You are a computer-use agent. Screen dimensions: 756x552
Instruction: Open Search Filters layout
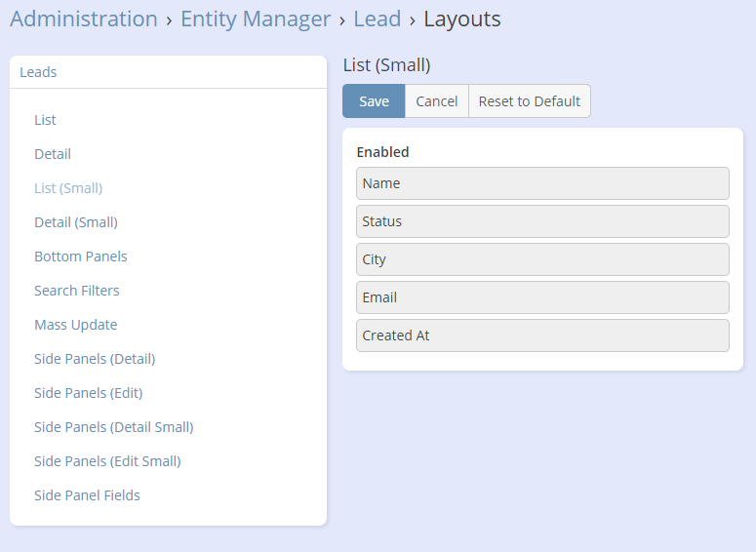(77, 291)
